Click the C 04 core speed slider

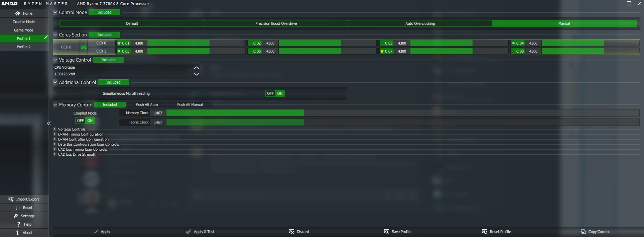pos(591,43)
